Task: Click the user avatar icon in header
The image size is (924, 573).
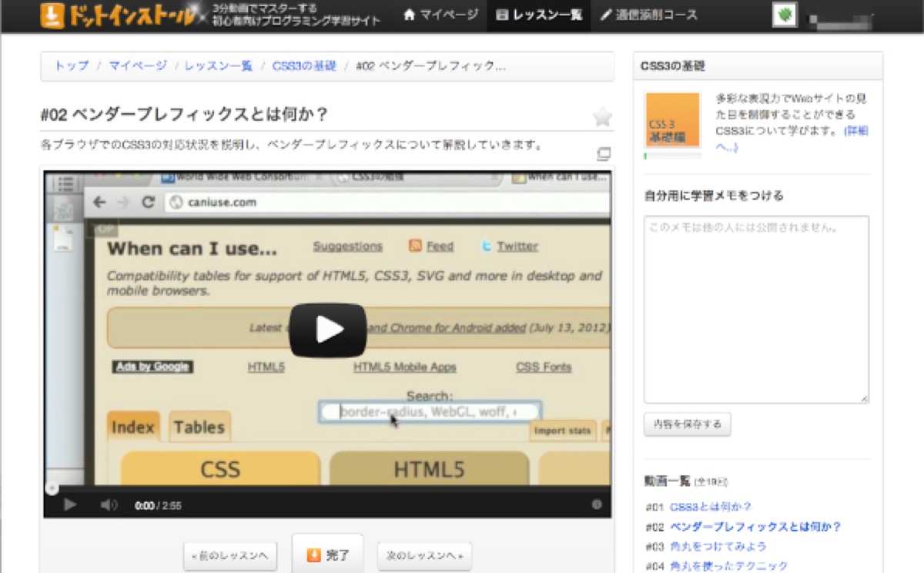Action: pyautogui.click(x=784, y=15)
